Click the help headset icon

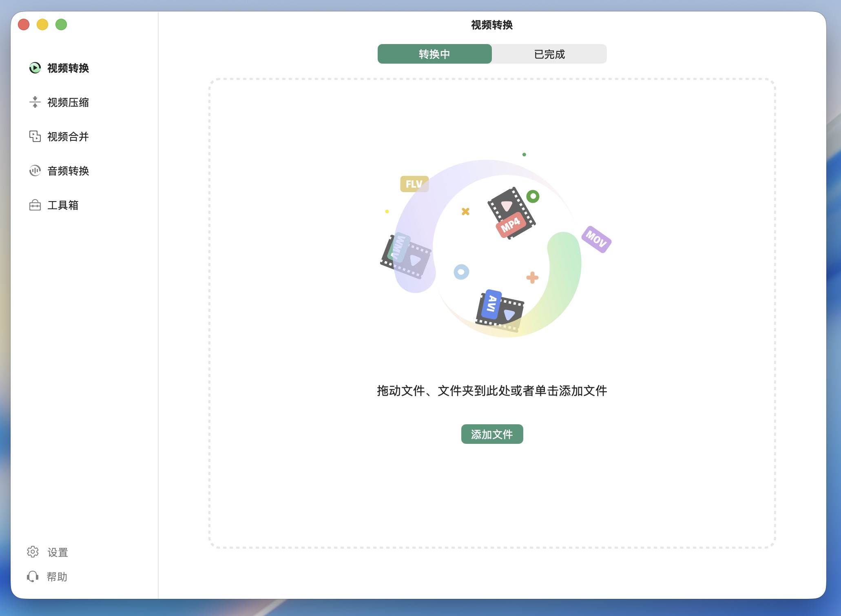tap(33, 576)
